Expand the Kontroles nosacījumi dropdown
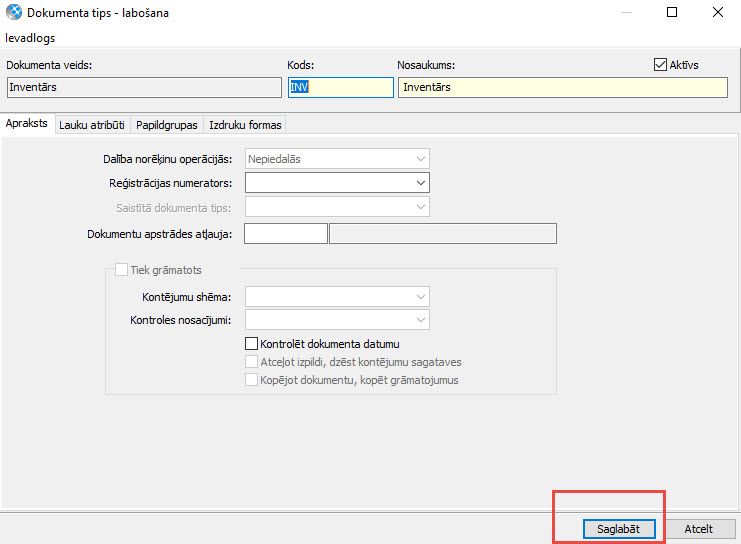The height and width of the screenshot is (544, 741). click(337, 320)
